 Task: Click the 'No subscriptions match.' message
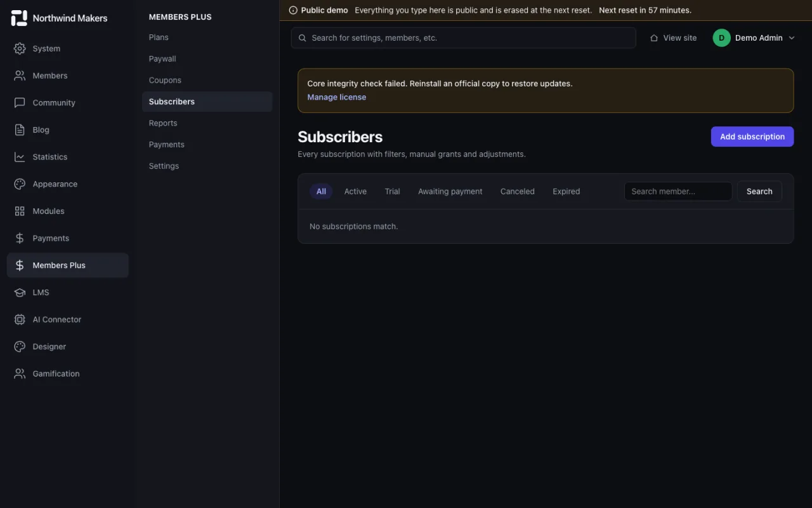[354, 226]
